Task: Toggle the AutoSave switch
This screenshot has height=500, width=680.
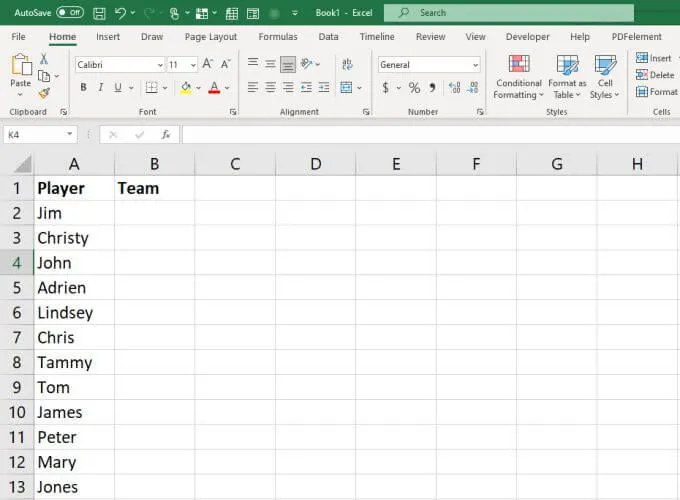Action: coord(69,13)
